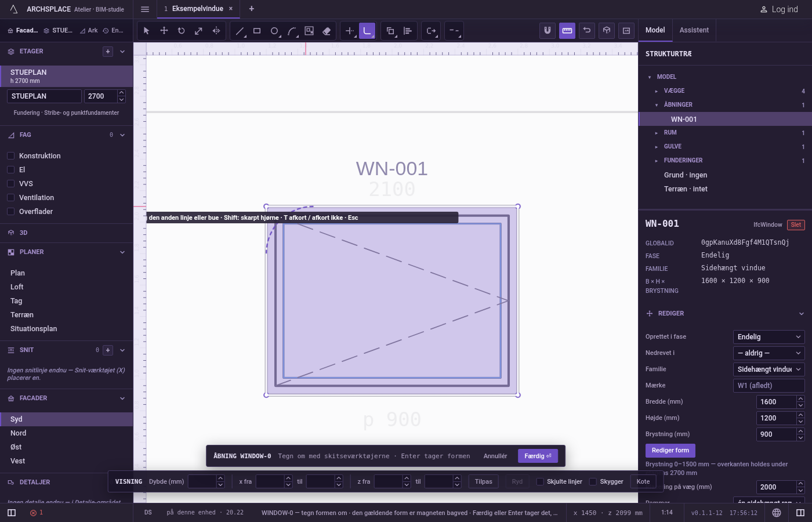Select the scale tool
This screenshot has height=522, width=812.
(x=199, y=31)
